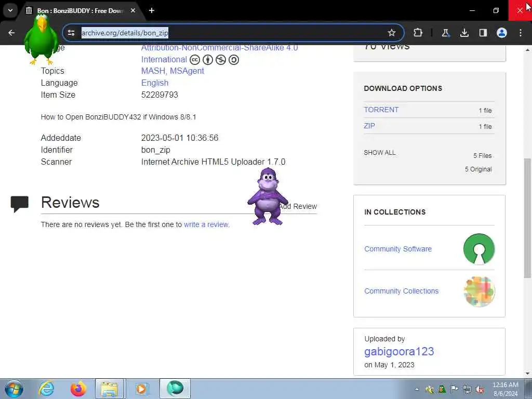532x399 pixels.
Task: Click the purple BonziBUDDY gorilla character
Action: point(268,196)
